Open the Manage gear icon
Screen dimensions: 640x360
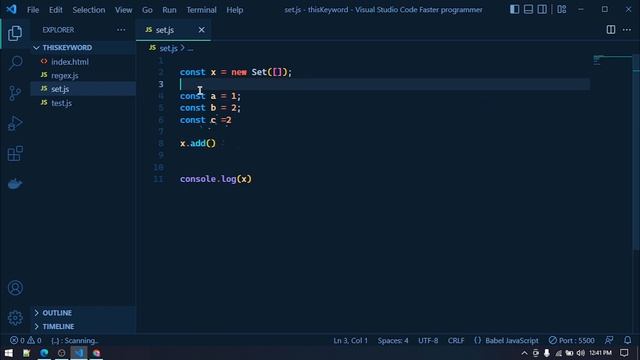(x=15, y=318)
